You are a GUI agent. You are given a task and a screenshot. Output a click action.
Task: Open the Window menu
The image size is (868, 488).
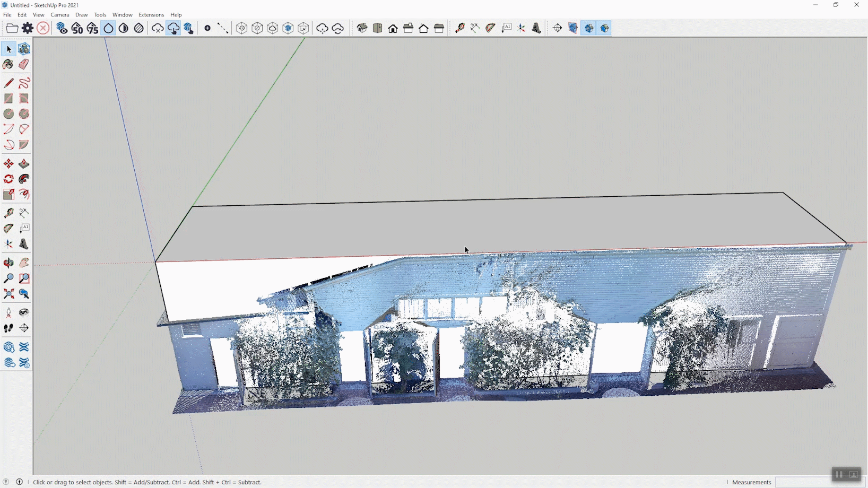coord(122,15)
